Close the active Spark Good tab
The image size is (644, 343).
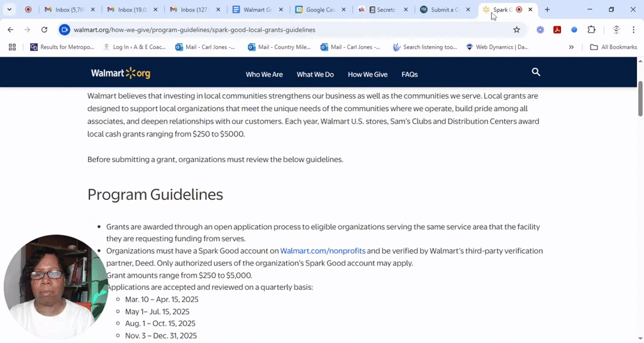(530, 9)
